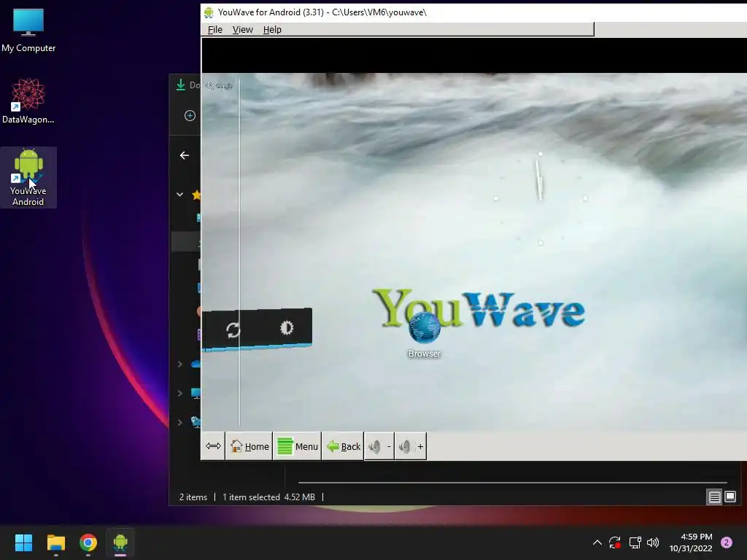Expand the This PC tree node chevron
This screenshot has height=560, width=747.
179,393
